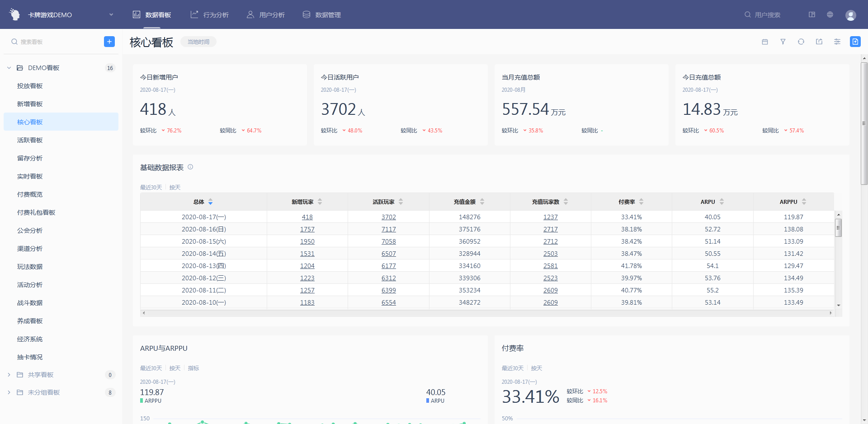Open the user avatar menu
This screenshot has width=868, height=424.
(850, 15)
